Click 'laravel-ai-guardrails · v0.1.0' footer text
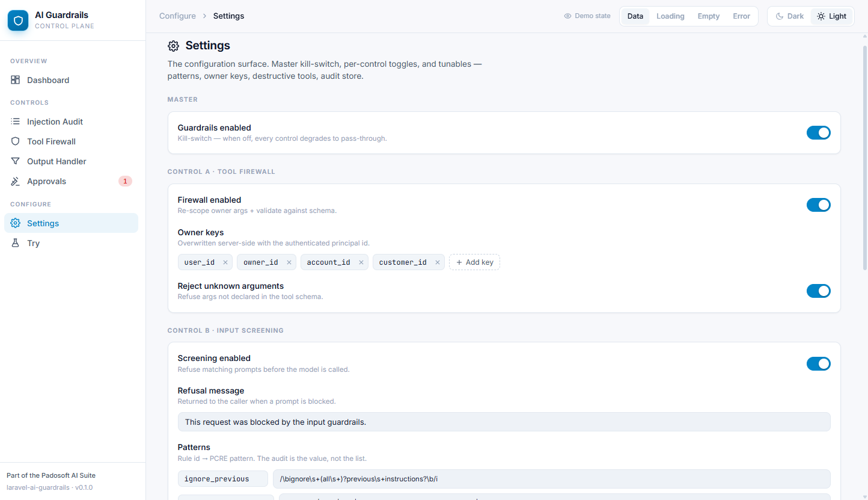 pos(50,487)
